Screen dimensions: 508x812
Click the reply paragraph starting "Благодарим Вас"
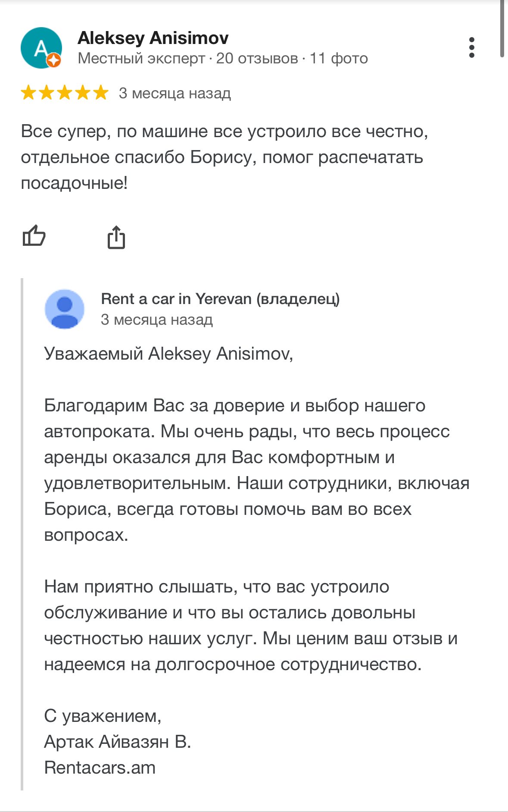pyautogui.click(x=257, y=470)
